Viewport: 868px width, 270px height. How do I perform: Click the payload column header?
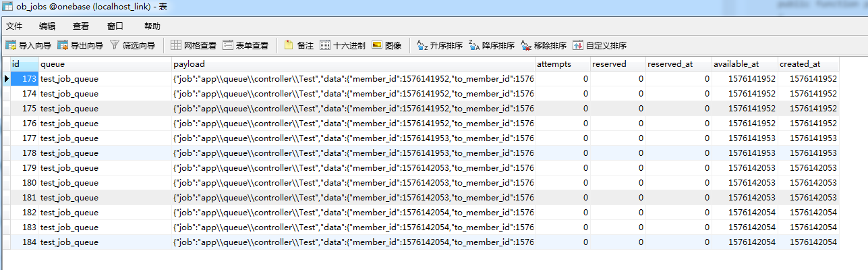[x=353, y=64]
